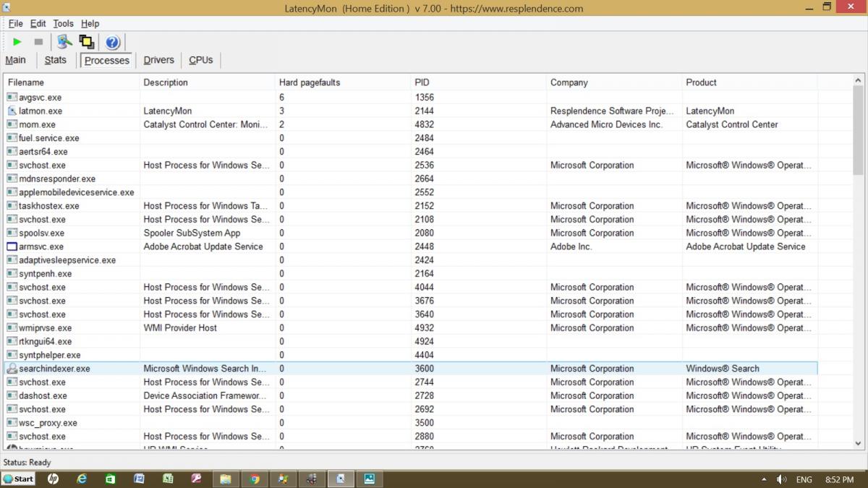Click the icon beside searchindexer.exe
868x488 pixels.
coord(12,369)
